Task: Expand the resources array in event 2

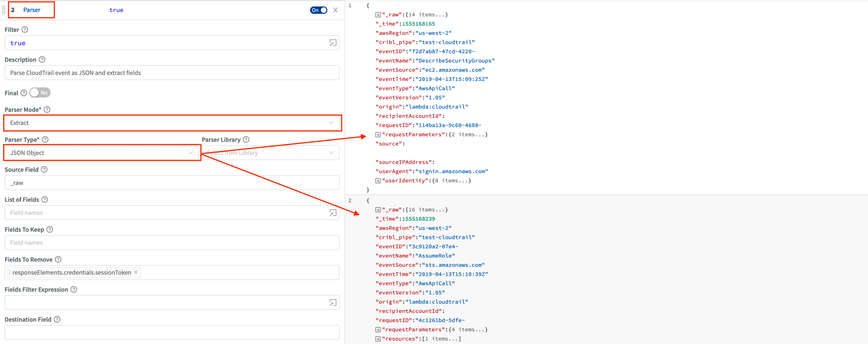Action: coord(378,339)
